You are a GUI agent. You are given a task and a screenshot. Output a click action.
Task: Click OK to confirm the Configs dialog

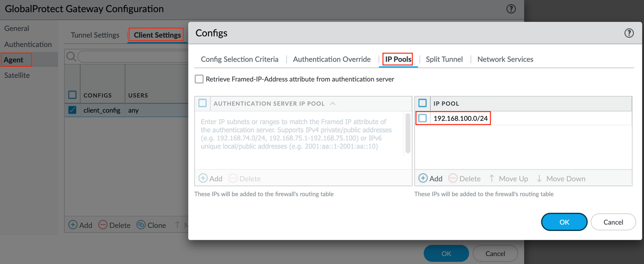(x=564, y=222)
